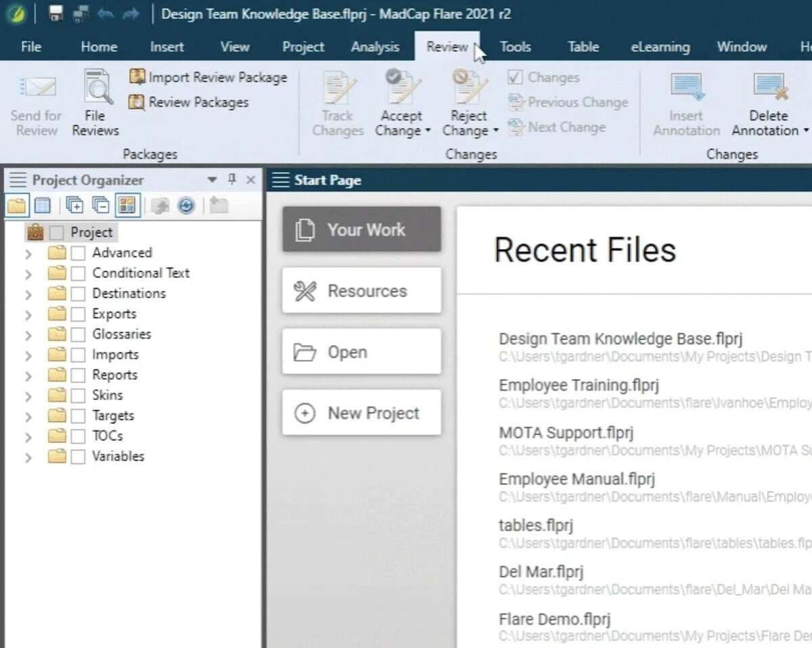Click the Open button on Start Page
The height and width of the screenshot is (648, 812).
361,352
